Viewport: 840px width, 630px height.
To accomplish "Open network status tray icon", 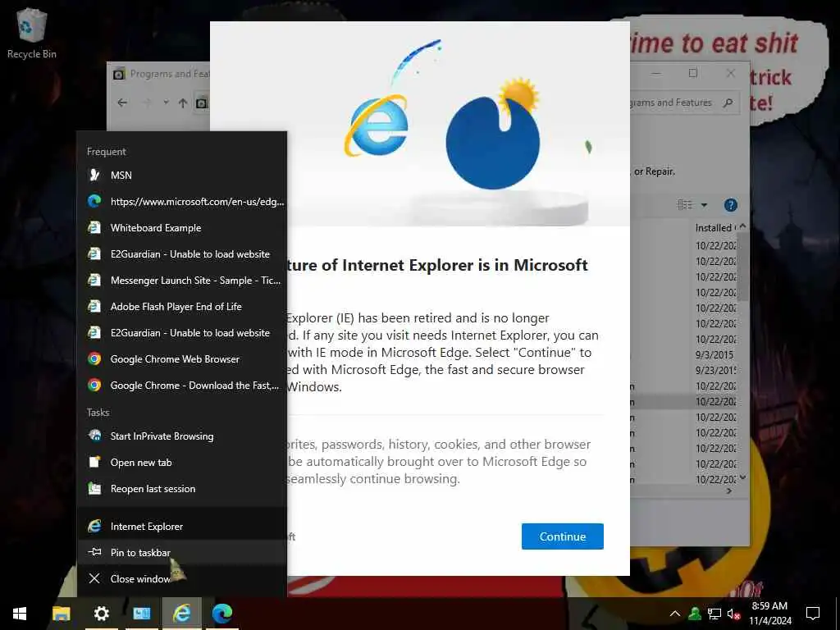I will [714, 614].
